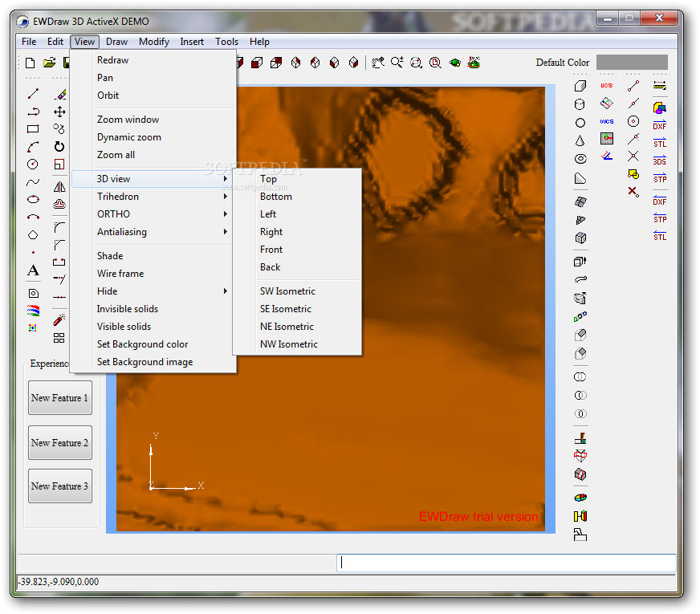Open the Help menu
This screenshot has width=700, height=614.
[x=259, y=42]
